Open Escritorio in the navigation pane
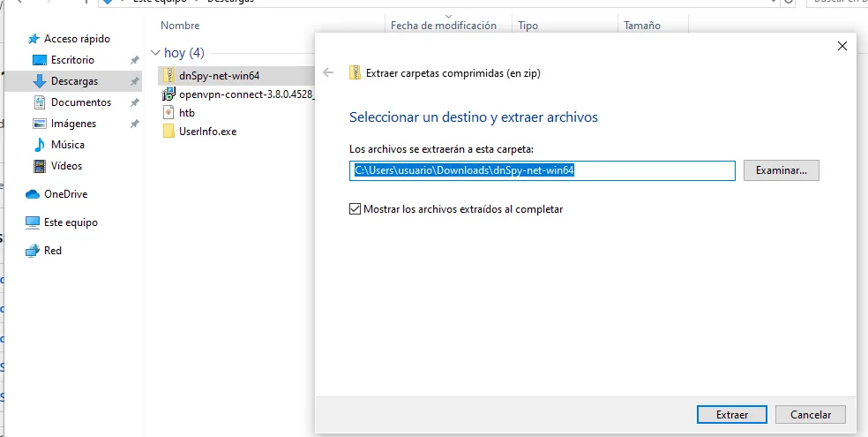This screenshot has width=868, height=437. 72,60
